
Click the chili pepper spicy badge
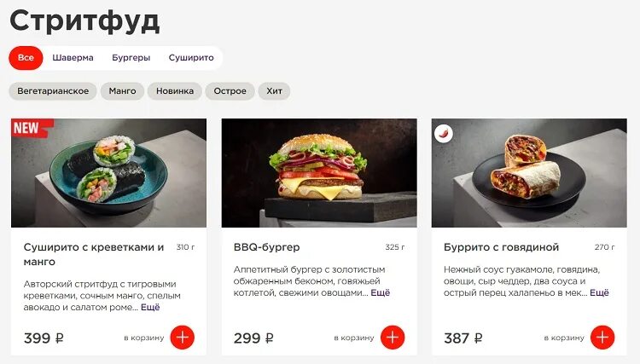pyautogui.click(x=444, y=133)
